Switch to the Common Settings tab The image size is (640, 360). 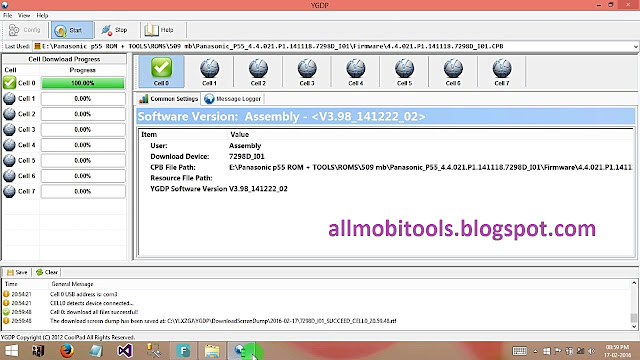click(x=168, y=99)
